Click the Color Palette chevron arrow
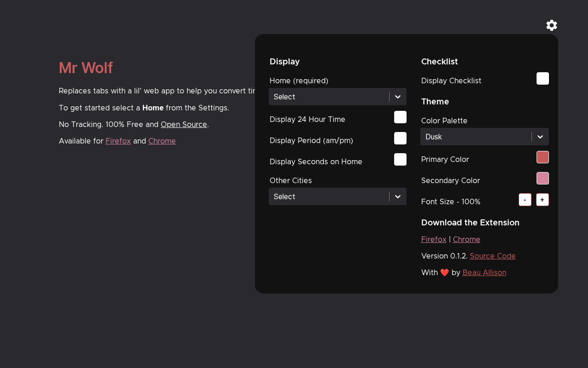This screenshot has width=588, height=368. [x=540, y=137]
